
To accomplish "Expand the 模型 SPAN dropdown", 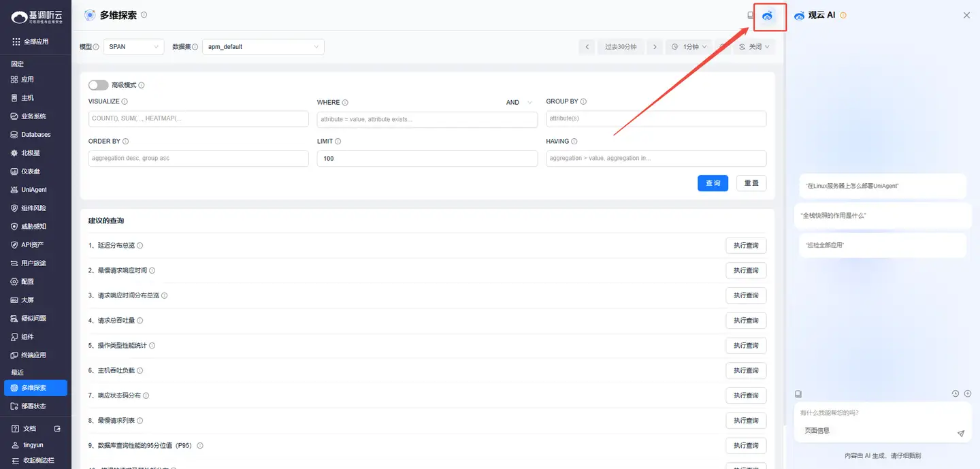I will [133, 47].
